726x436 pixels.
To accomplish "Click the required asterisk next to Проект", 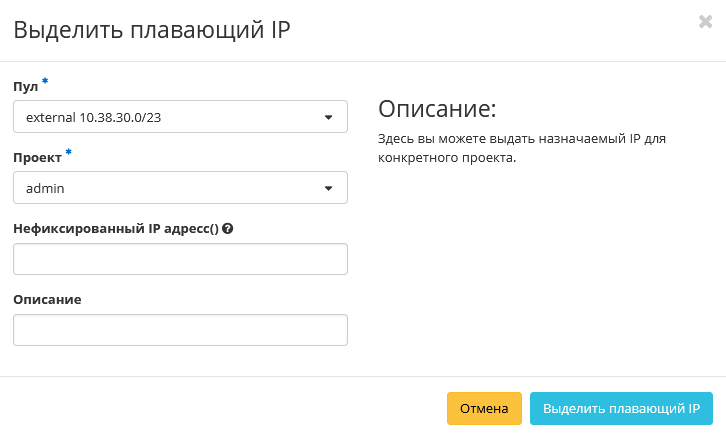I will 69,154.
